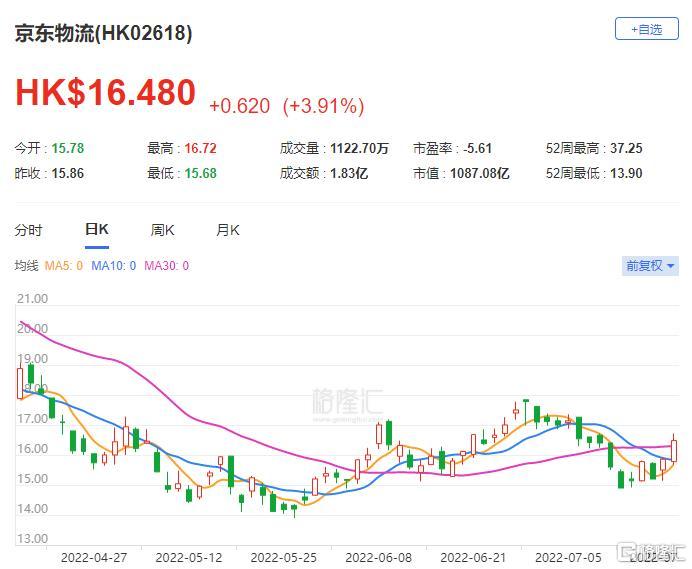Select the 日K daily candlestick tab
This screenshot has width=692, height=569.
click(x=97, y=230)
